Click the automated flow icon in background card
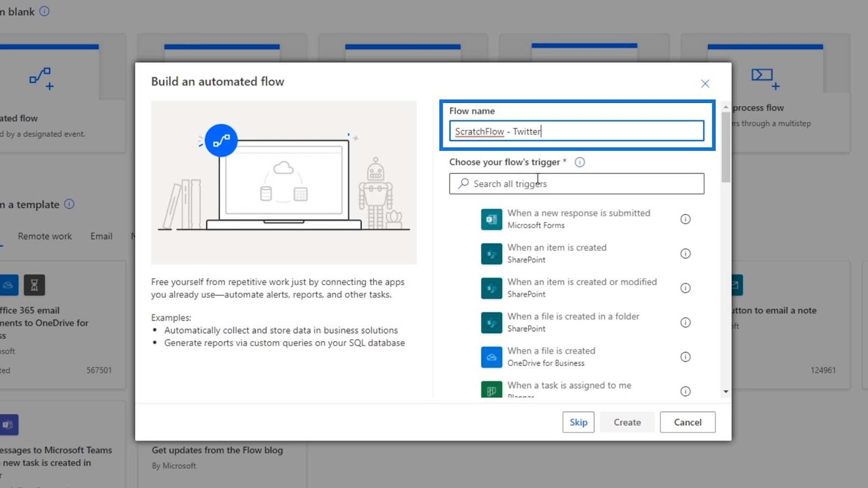Image resolution: width=868 pixels, height=488 pixels. click(41, 79)
